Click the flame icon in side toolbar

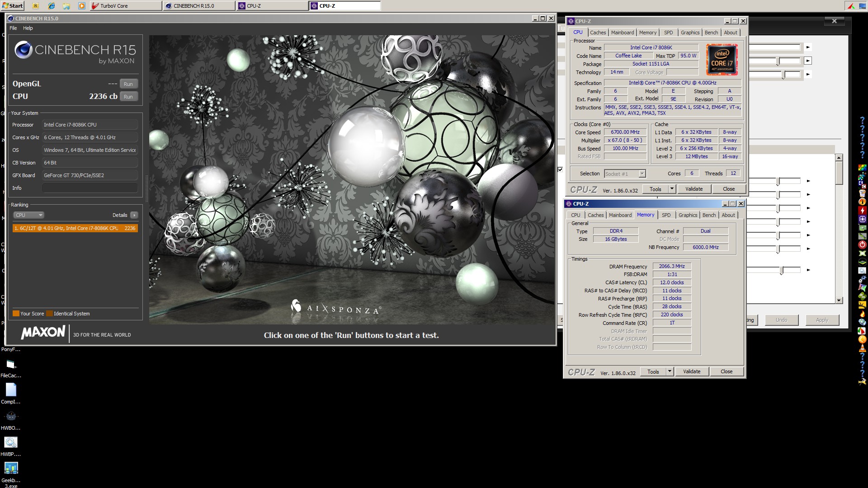click(x=862, y=313)
